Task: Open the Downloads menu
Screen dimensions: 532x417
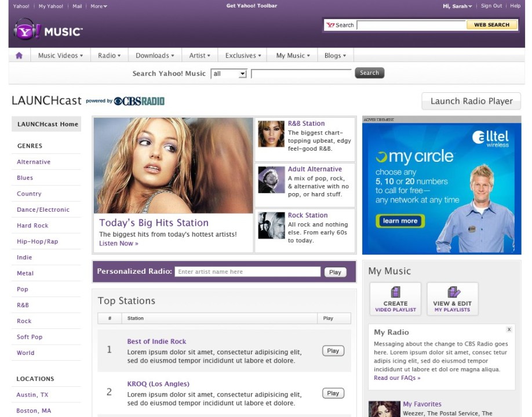Action: tap(155, 56)
